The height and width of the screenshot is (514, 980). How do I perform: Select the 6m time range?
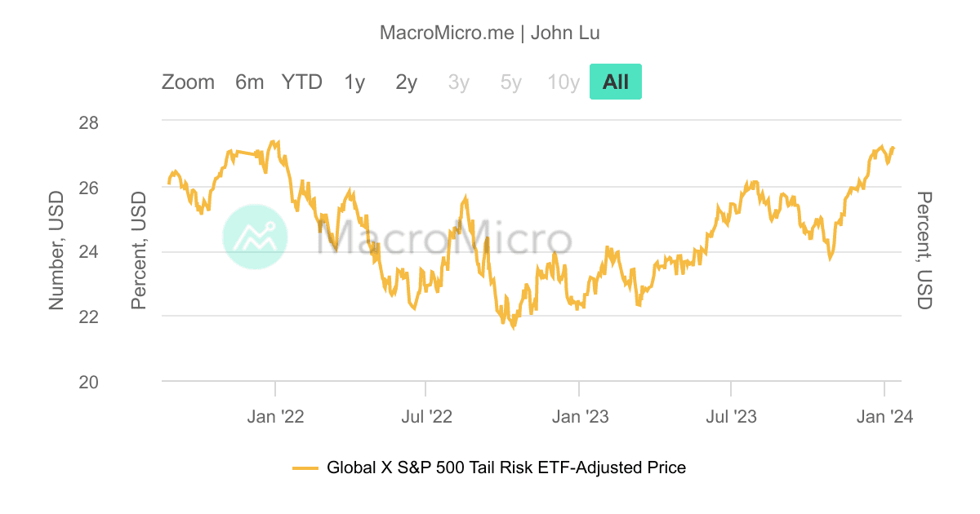(x=249, y=82)
